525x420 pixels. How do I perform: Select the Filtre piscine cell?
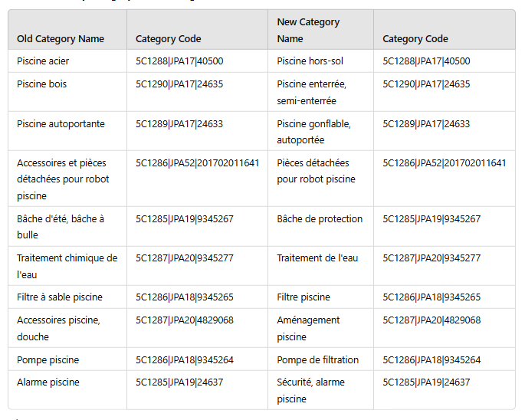pyautogui.click(x=304, y=297)
